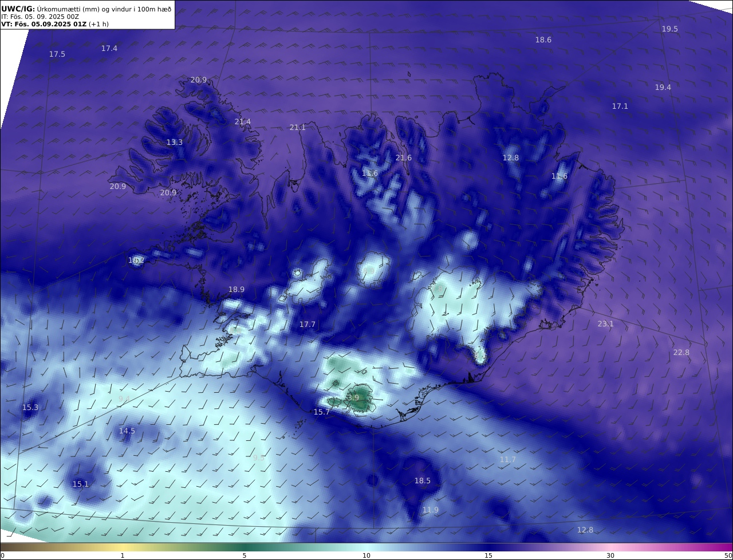This screenshot has width=733, height=560.
Task: Click the 3.9 value over the glacier
Action: (353, 398)
